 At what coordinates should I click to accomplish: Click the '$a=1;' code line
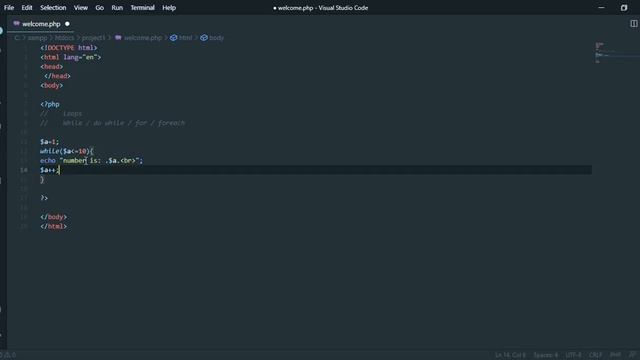49,142
